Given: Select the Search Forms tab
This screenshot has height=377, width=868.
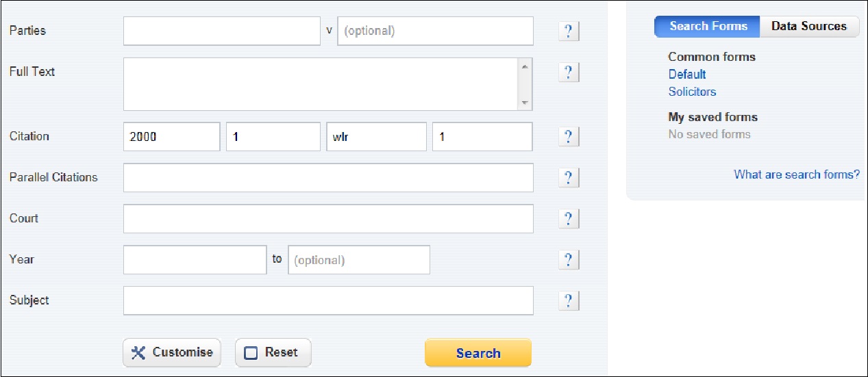Looking at the screenshot, I should coord(708,27).
